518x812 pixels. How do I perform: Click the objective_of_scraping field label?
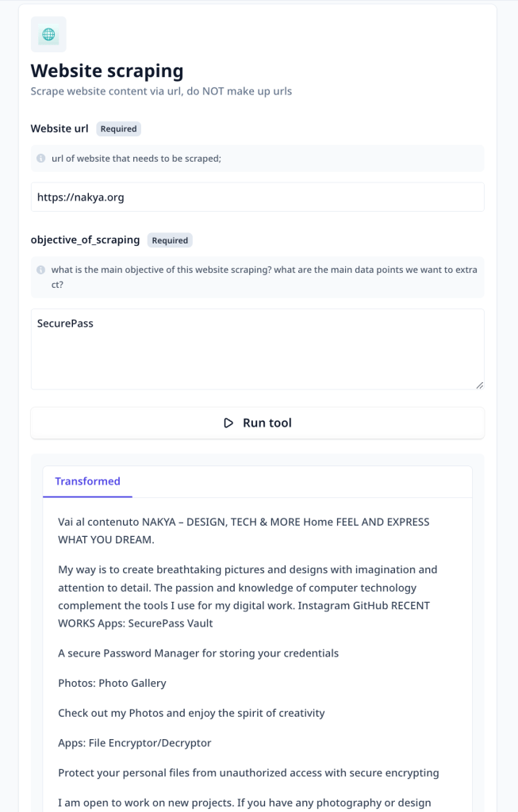tap(85, 239)
